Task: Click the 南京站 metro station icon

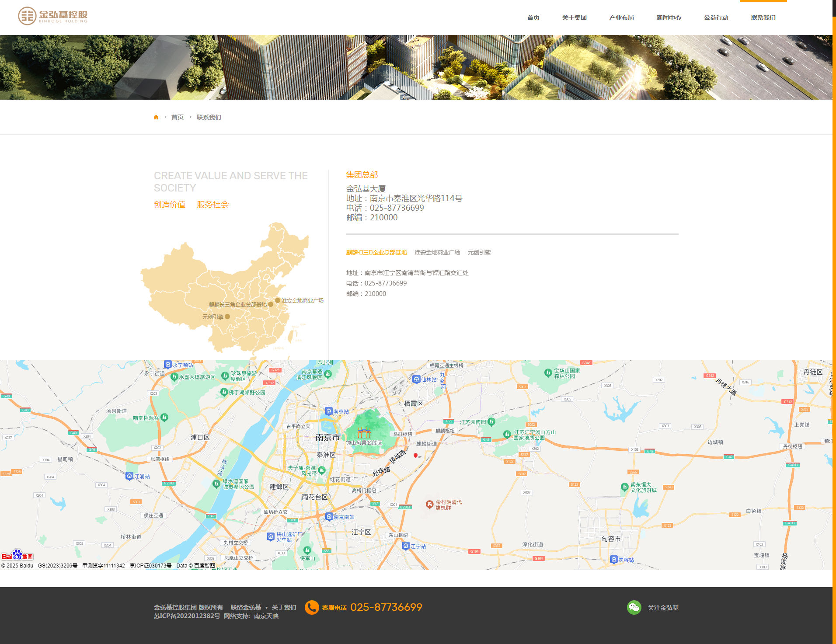Action: (329, 411)
